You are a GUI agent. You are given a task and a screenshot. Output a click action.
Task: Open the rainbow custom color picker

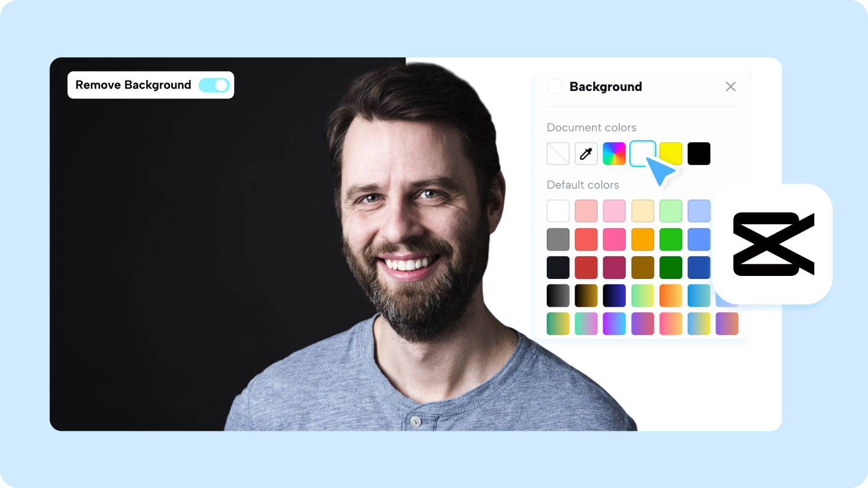tap(614, 154)
